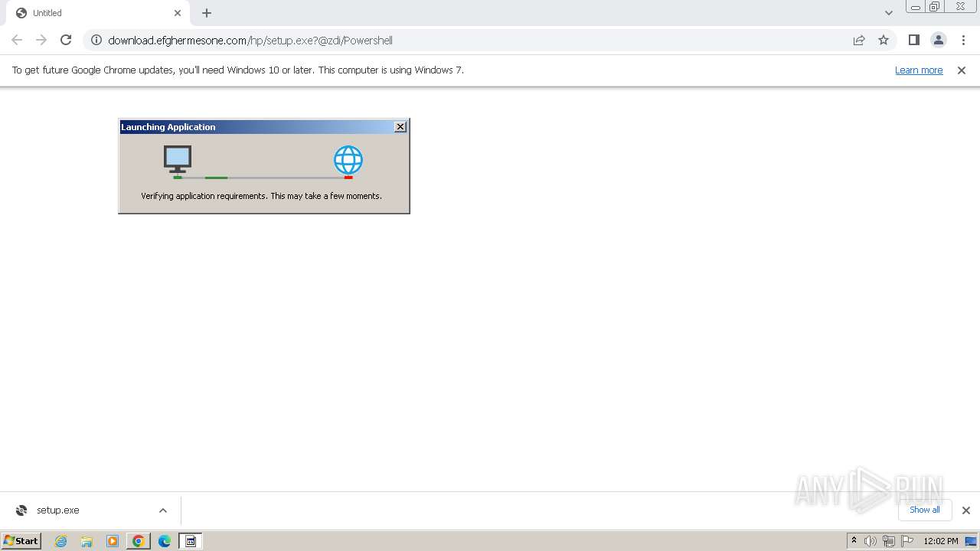Image resolution: width=980 pixels, height=551 pixels.
Task: Switch to Chrome in the taskbar
Action: pos(139,541)
